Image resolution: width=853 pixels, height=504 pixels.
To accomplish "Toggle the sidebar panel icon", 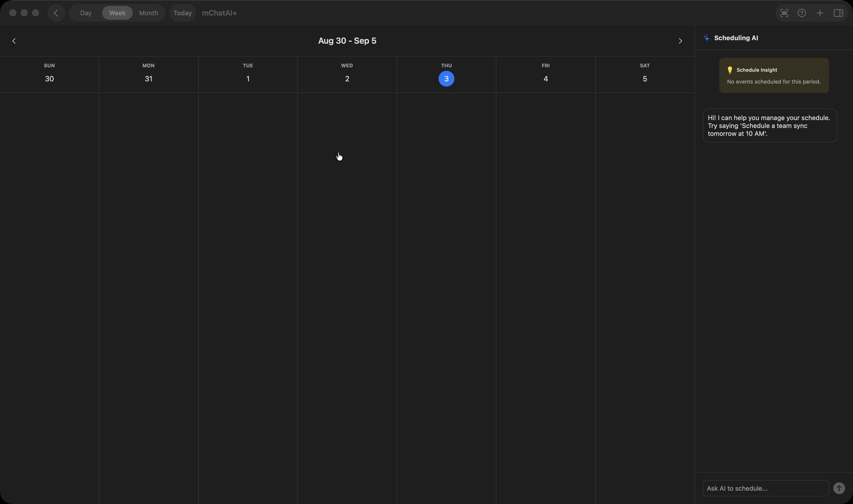I will [x=839, y=13].
